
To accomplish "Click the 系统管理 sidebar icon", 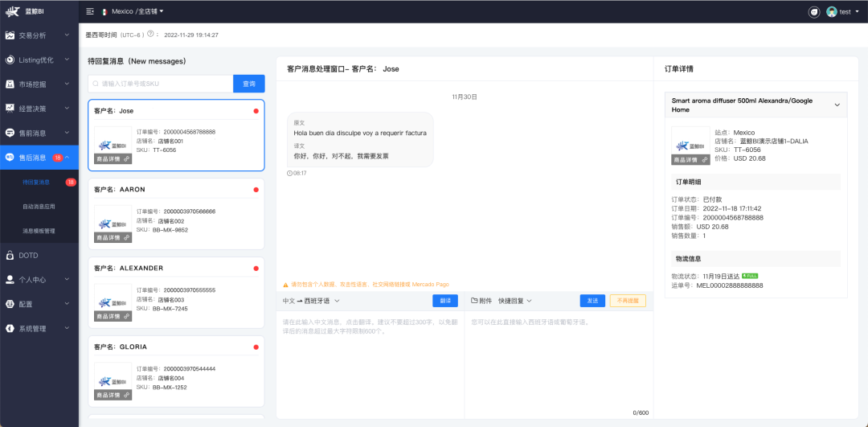I will point(10,328).
